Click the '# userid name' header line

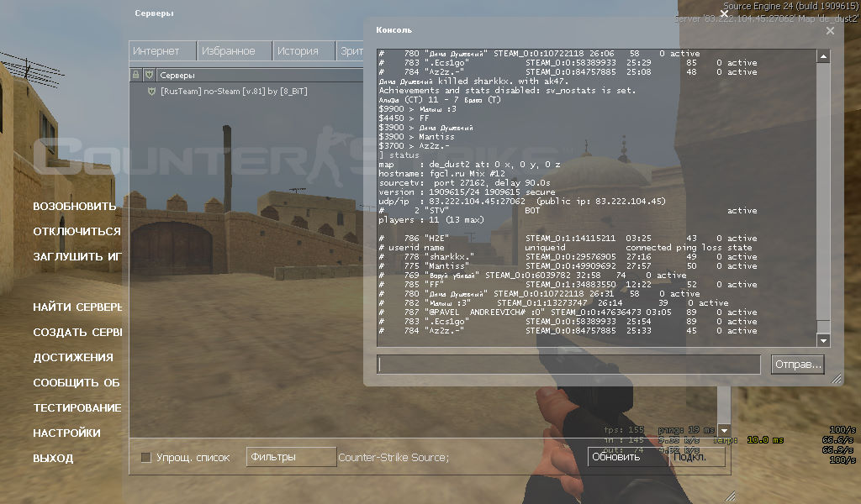coord(564,247)
